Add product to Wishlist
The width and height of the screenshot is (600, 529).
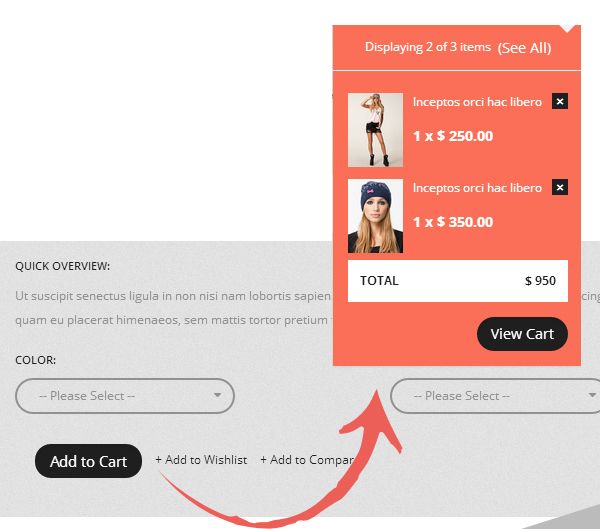click(x=201, y=460)
